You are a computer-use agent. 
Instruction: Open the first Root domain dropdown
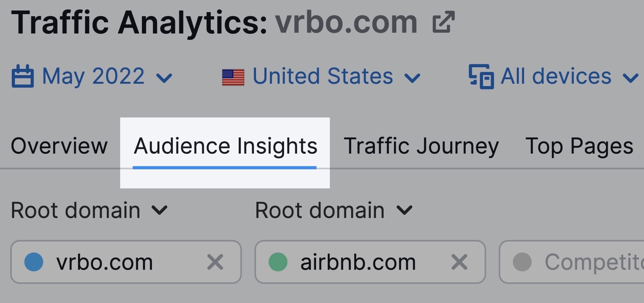click(x=89, y=210)
